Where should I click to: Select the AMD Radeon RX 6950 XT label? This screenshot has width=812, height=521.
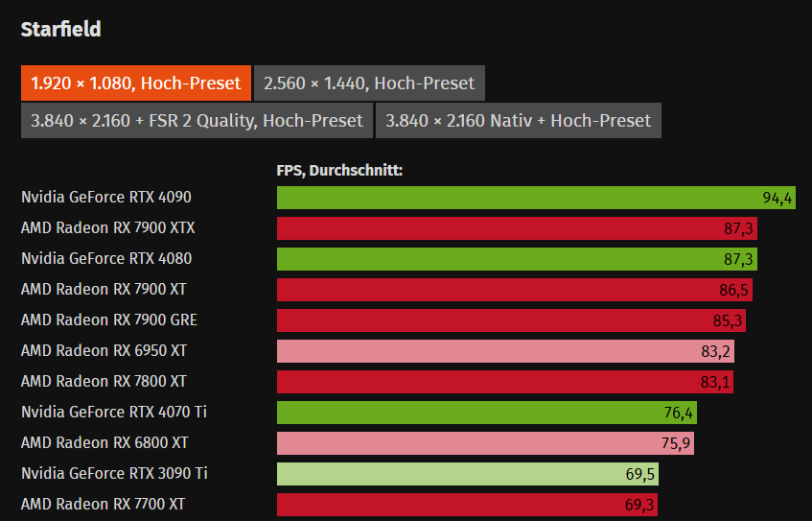pos(104,350)
